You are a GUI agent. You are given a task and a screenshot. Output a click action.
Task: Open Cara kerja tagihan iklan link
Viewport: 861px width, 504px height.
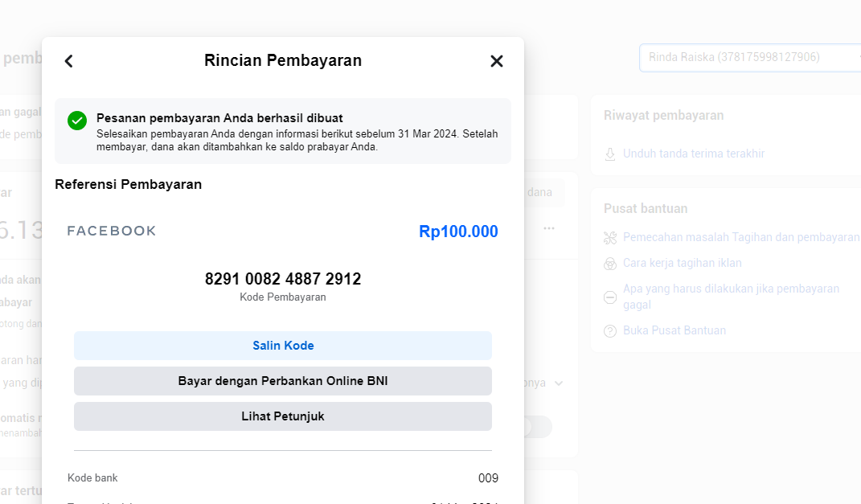tap(682, 263)
